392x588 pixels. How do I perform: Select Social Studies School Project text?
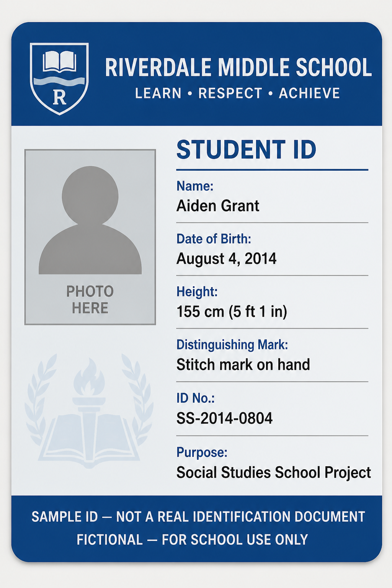274,473
